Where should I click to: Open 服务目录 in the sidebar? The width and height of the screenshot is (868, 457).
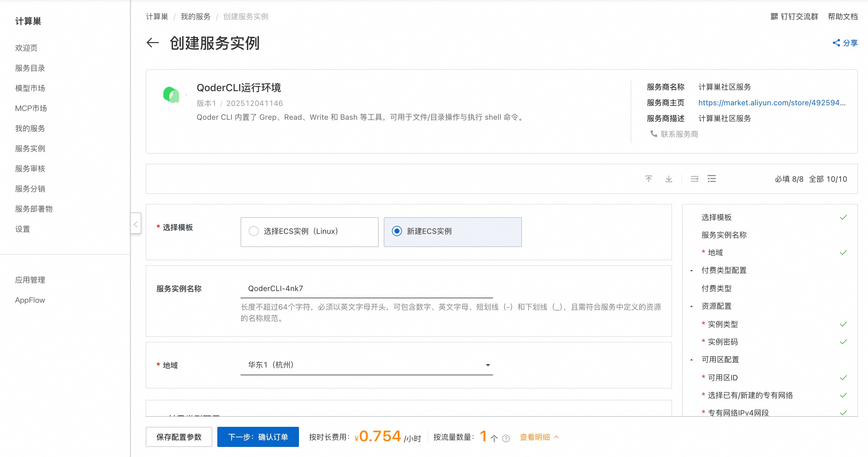click(x=30, y=68)
